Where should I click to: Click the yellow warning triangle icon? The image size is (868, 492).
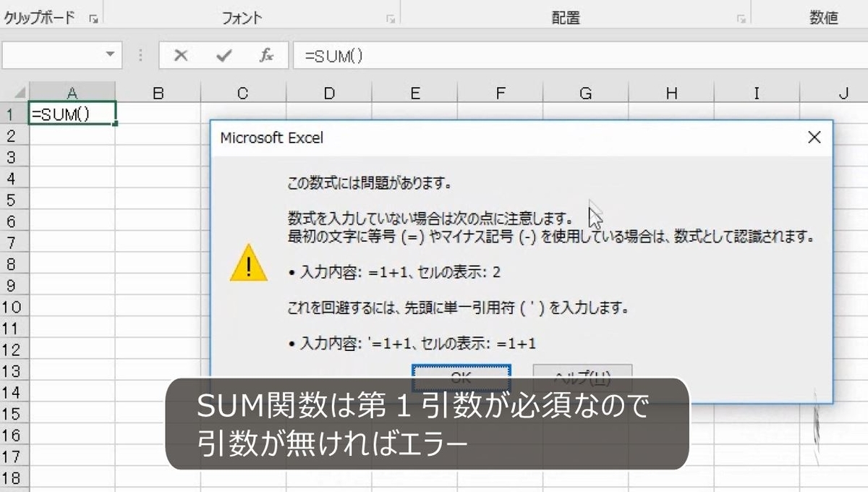pos(248,263)
